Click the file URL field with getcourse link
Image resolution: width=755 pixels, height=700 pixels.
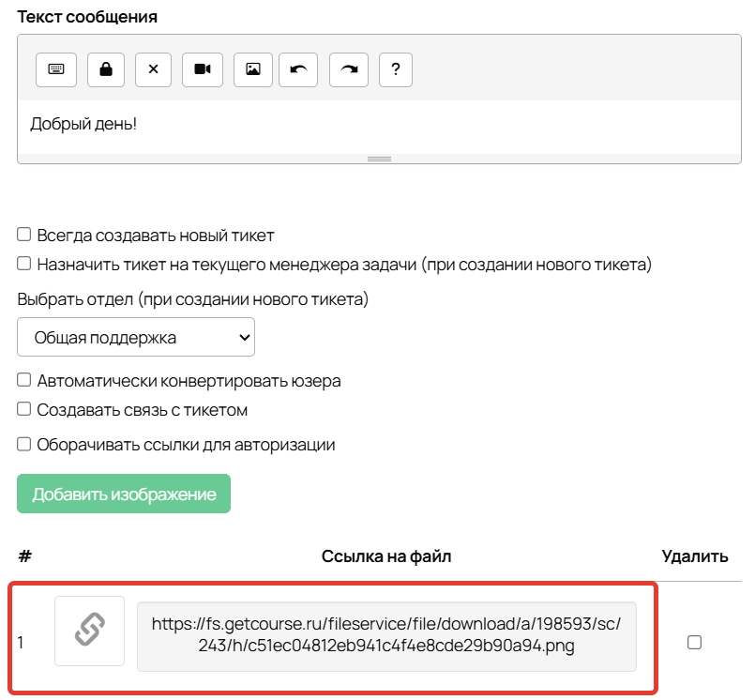[x=386, y=634]
